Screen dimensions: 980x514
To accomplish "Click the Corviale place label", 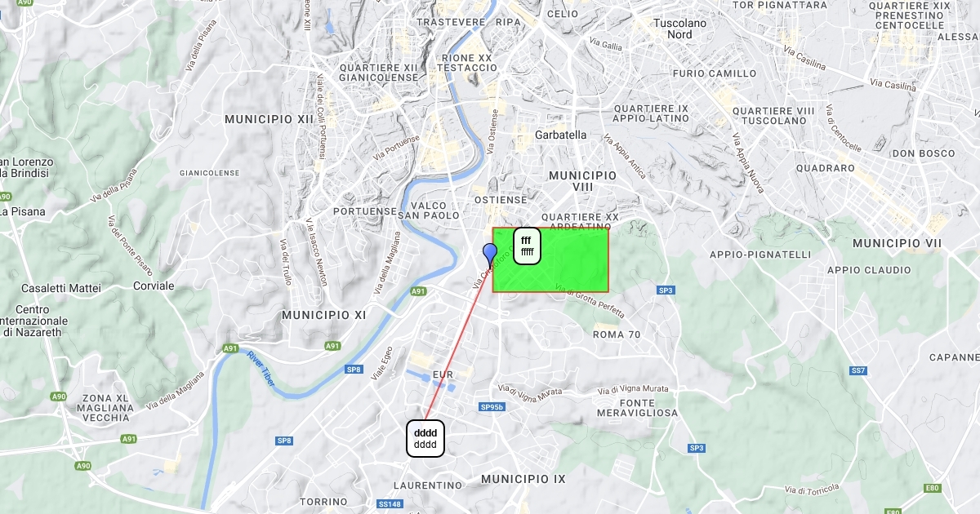I will click(154, 286).
